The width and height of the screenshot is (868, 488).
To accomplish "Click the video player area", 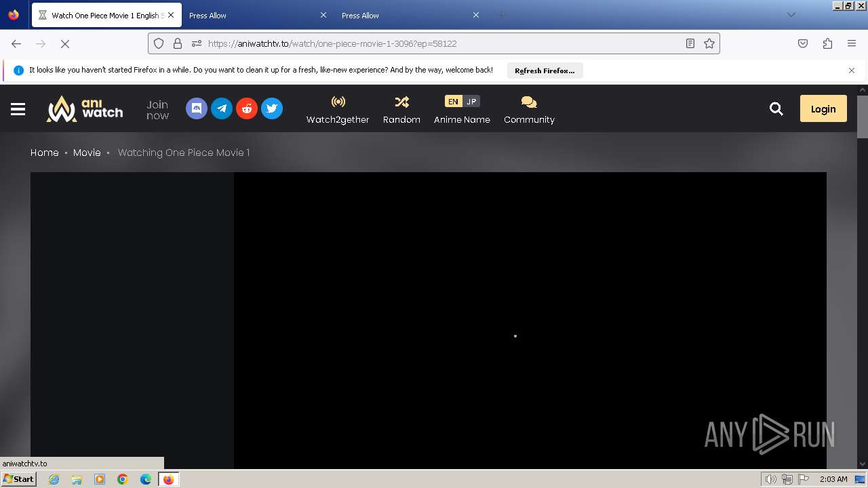I will point(530,320).
